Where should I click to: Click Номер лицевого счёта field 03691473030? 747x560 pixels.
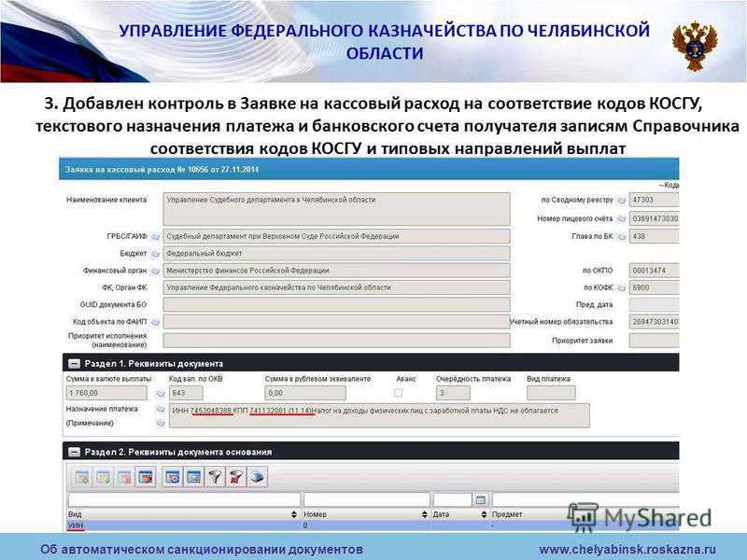coord(655,219)
